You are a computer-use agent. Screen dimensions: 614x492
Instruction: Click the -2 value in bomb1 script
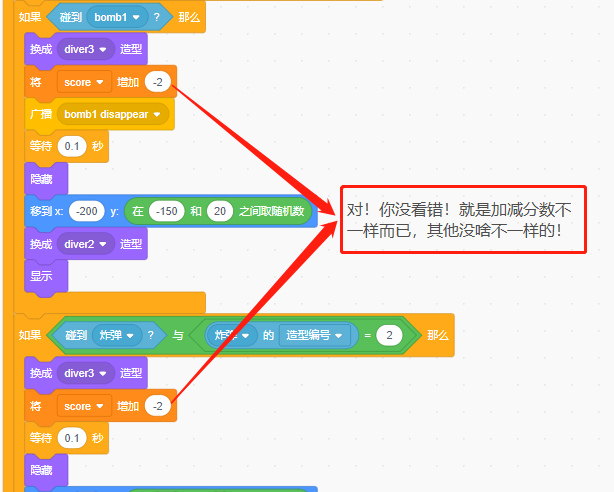click(158, 82)
